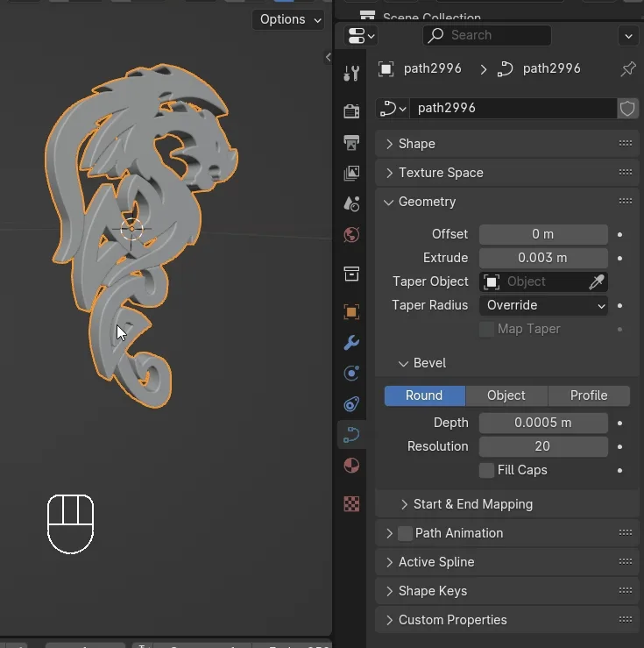Expand the Shape panel
This screenshot has width=644, height=648.
(389, 144)
